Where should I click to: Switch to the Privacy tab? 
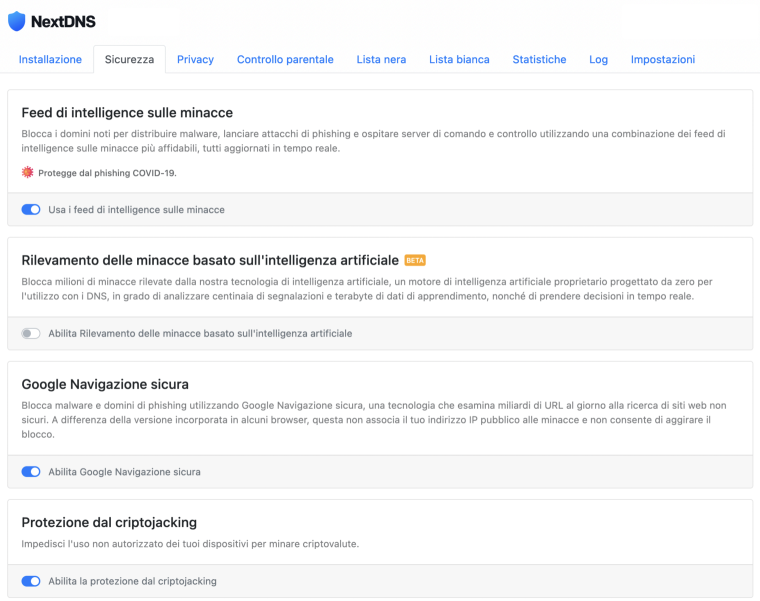(195, 59)
